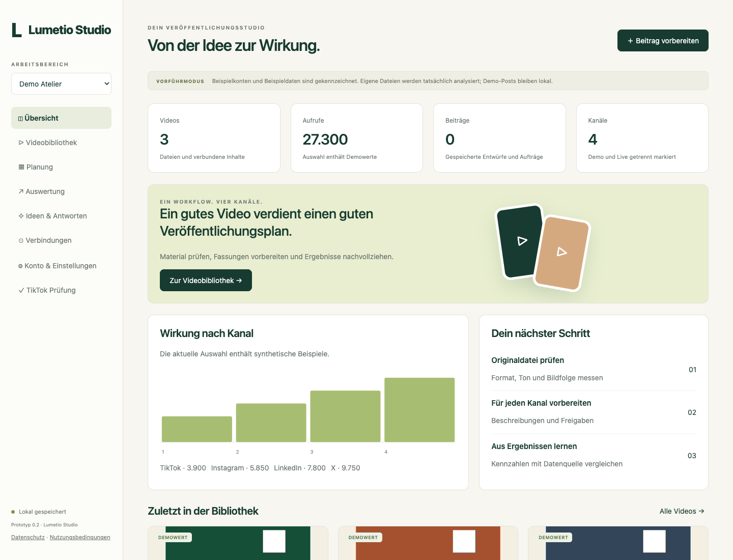Click the Vorführmodus banner label
The width and height of the screenshot is (733, 560).
click(x=180, y=81)
